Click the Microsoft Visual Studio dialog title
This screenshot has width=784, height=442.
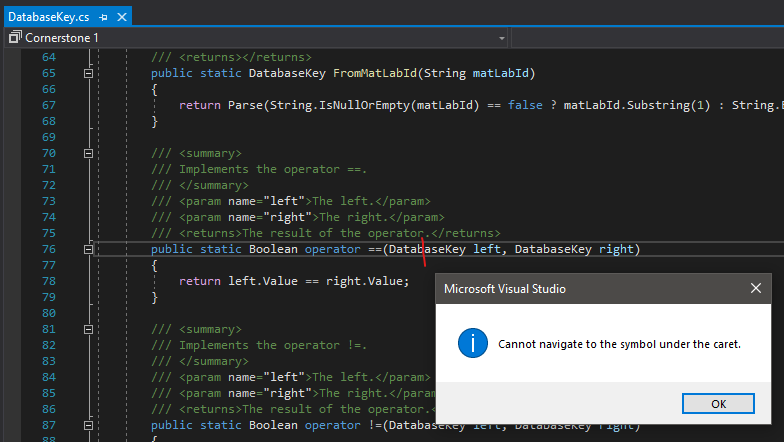click(504, 289)
